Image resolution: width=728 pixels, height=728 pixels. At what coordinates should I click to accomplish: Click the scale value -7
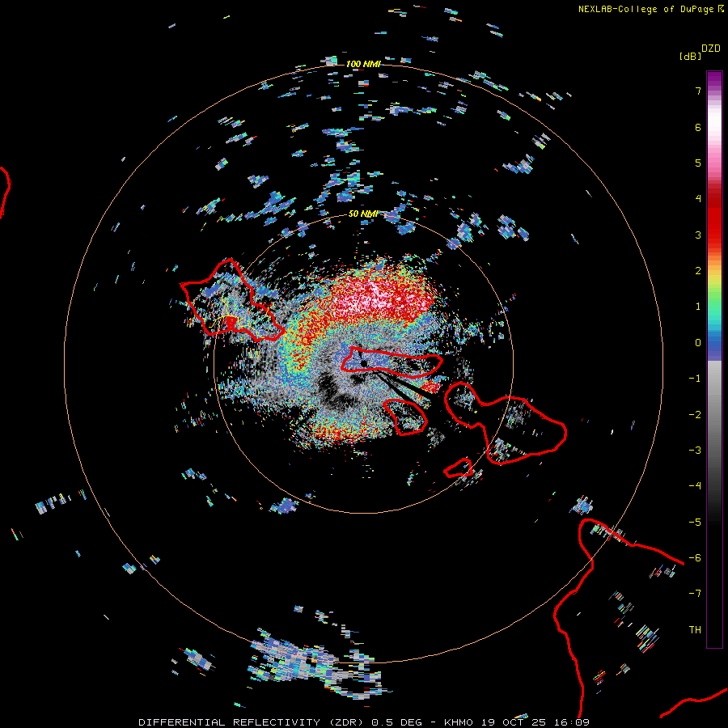click(x=695, y=594)
